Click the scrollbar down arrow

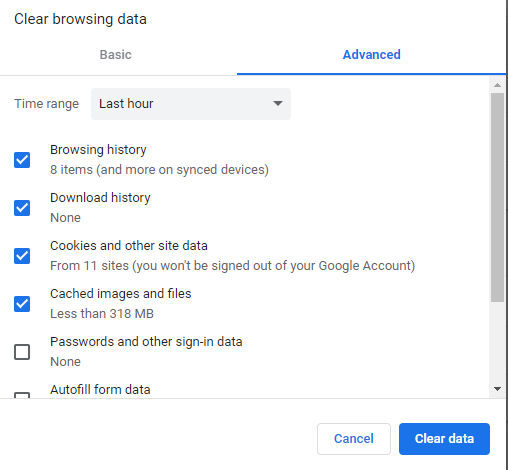497,389
